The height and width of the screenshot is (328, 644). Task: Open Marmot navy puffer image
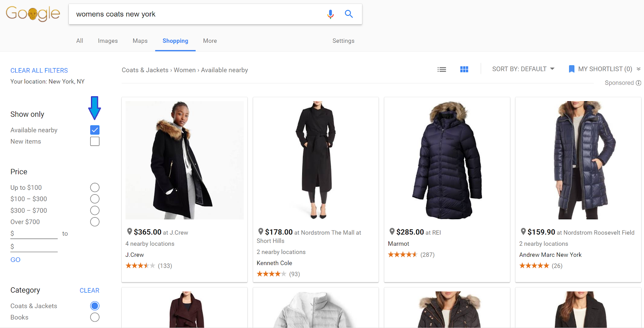pyautogui.click(x=447, y=160)
